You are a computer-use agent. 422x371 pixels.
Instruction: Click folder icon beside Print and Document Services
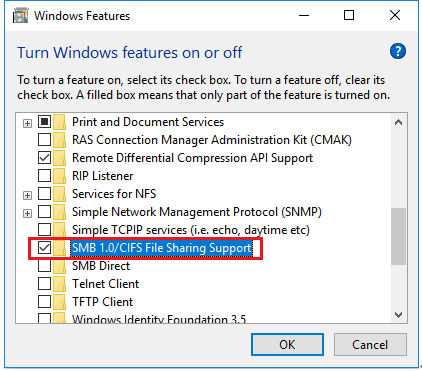(60, 122)
